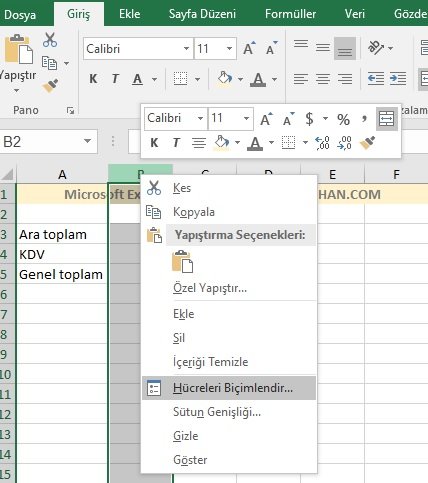This screenshot has height=483, width=428.
Task: Increase font size in the ribbon
Action: pyautogui.click(x=249, y=48)
